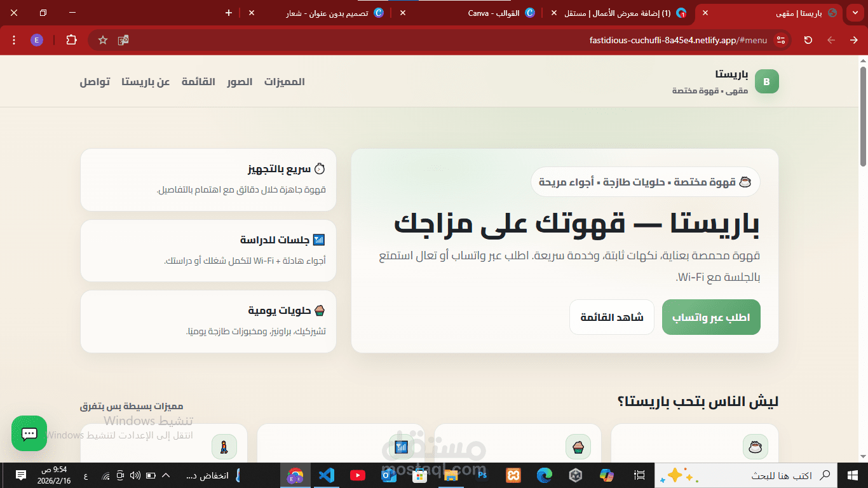Open Photoshop from taskbar
Viewport: 868px width, 488px height.
482,475
